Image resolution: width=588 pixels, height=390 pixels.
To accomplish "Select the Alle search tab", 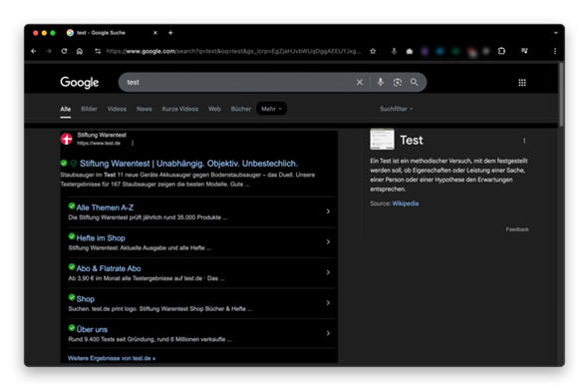I will tap(65, 109).
